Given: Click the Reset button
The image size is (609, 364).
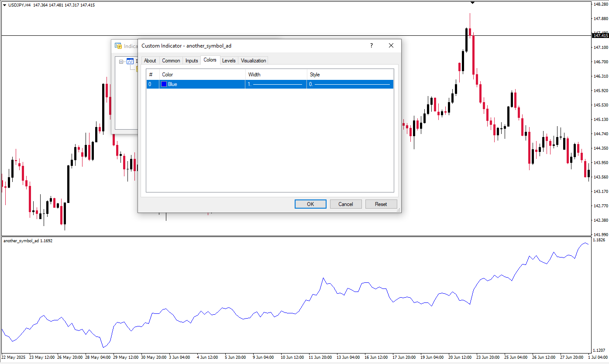Looking at the screenshot, I should (381, 204).
